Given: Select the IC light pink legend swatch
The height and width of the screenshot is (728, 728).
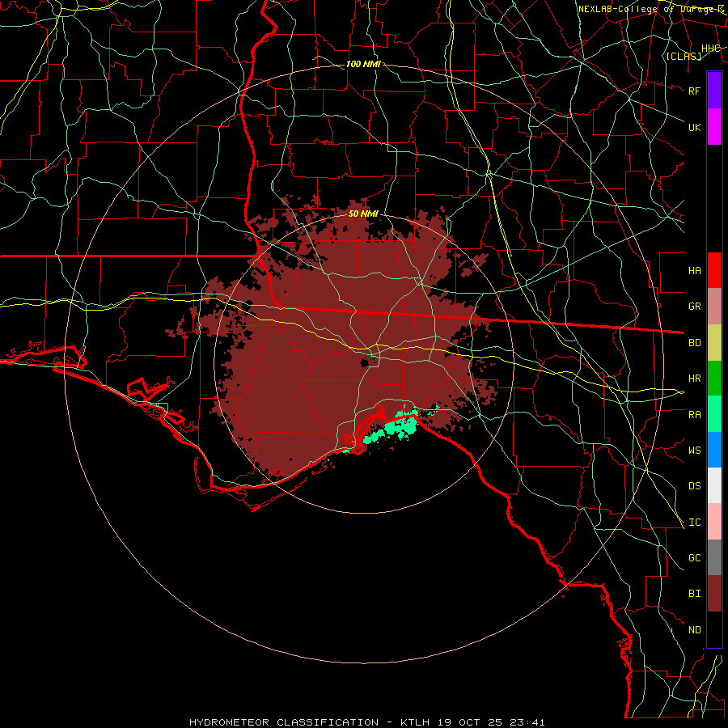Looking at the screenshot, I should [x=714, y=522].
